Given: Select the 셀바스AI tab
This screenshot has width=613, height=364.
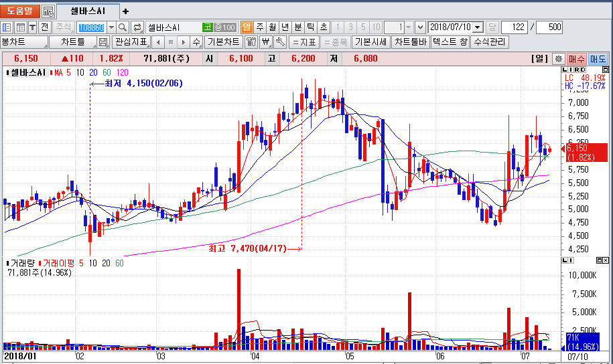Looking at the screenshot, I should (x=88, y=11).
